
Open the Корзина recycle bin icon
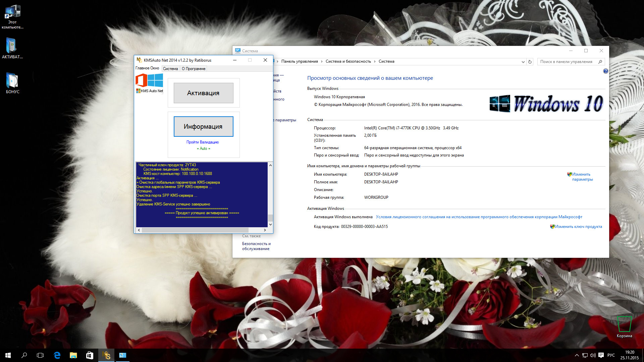click(624, 327)
